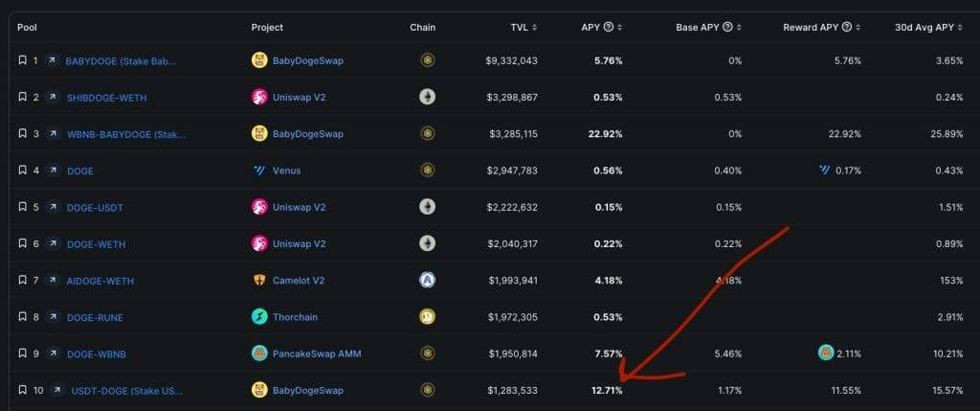Sort the table by TVL column

tap(523, 28)
